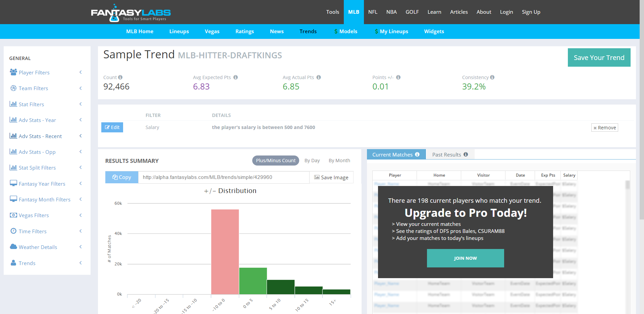Click the info icon on Current Matches tab
The width and height of the screenshot is (644, 314).
pos(417,154)
